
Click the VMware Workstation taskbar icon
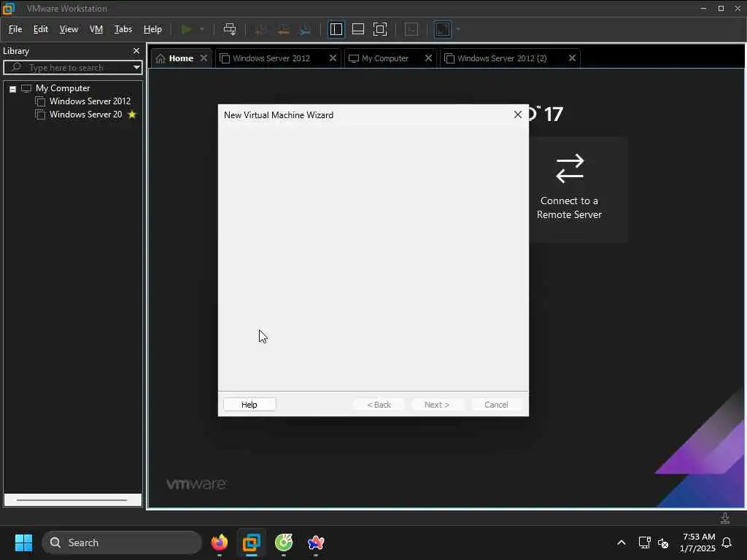251,542
